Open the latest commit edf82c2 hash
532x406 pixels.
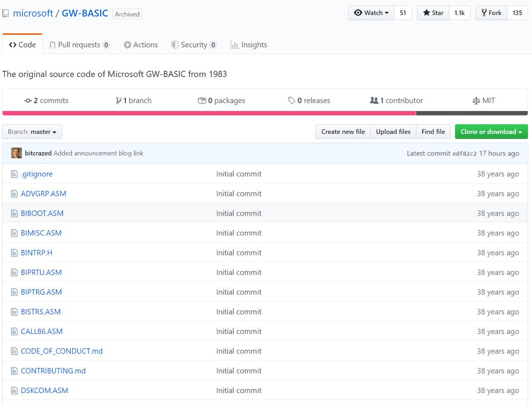(464, 153)
